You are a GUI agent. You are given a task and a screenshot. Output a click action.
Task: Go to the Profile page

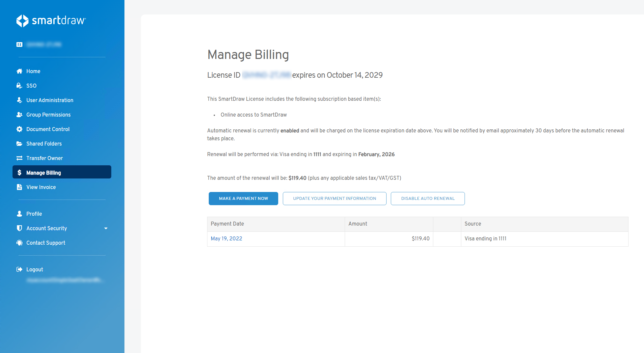pos(34,214)
